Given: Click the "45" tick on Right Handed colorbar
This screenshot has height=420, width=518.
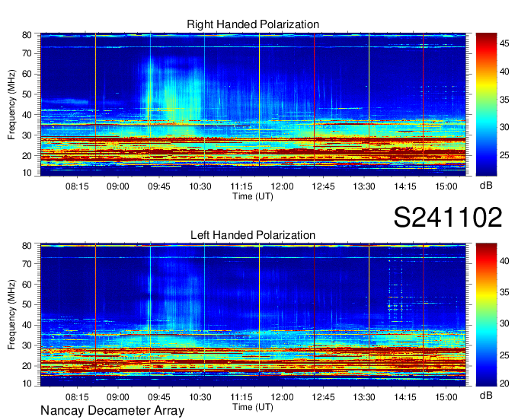Looking at the screenshot, I should pos(504,43).
